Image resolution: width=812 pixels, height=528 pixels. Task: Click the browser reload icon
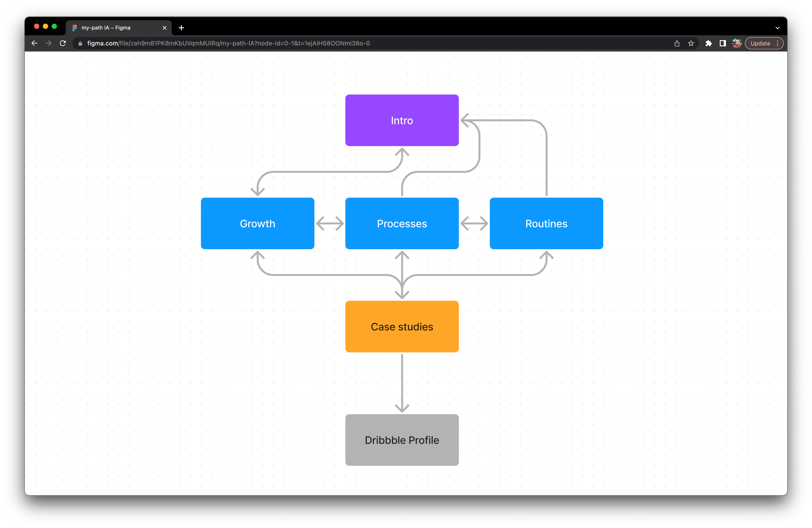(x=63, y=43)
